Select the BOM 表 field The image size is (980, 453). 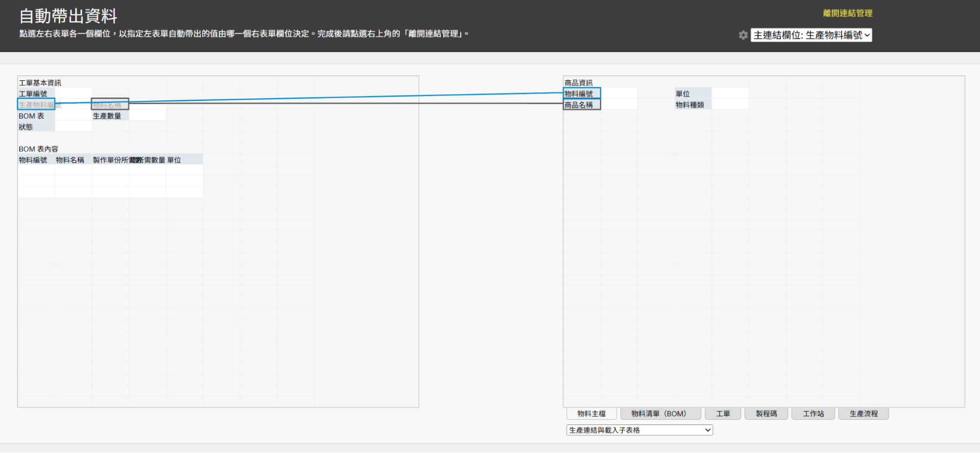tap(32, 116)
